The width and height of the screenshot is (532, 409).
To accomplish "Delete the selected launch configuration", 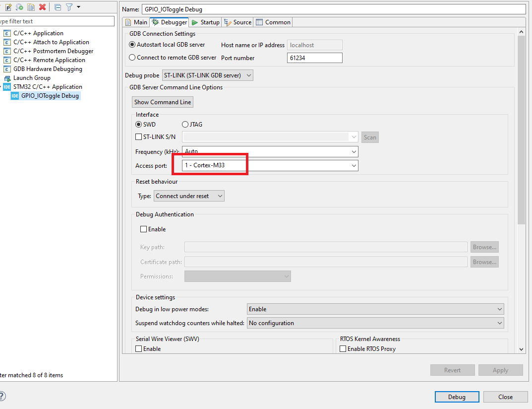I will (x=42, y=7).
